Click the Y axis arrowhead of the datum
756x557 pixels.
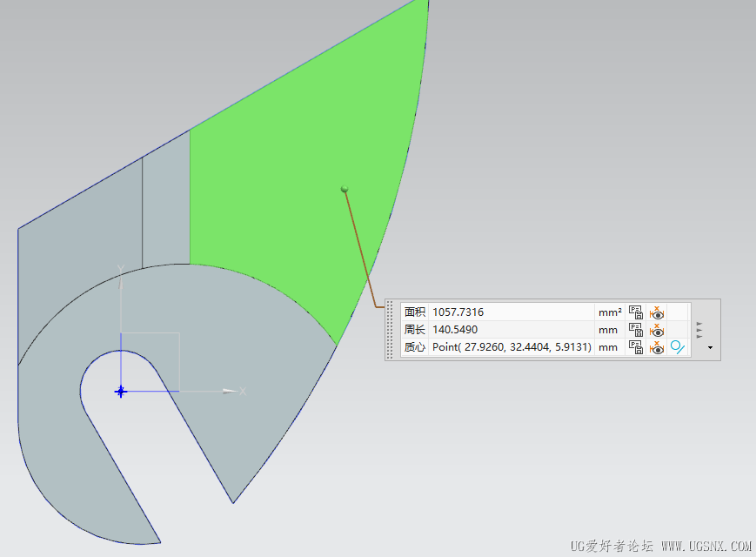click(121, 282)
